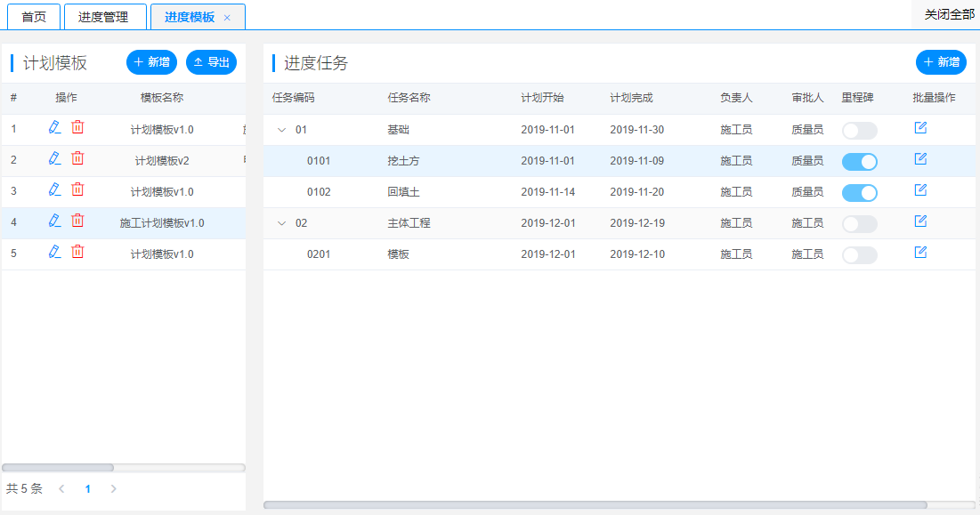980x515 pixels.
Task: Click pencil icon for template row 1
Action: (54, 127)
